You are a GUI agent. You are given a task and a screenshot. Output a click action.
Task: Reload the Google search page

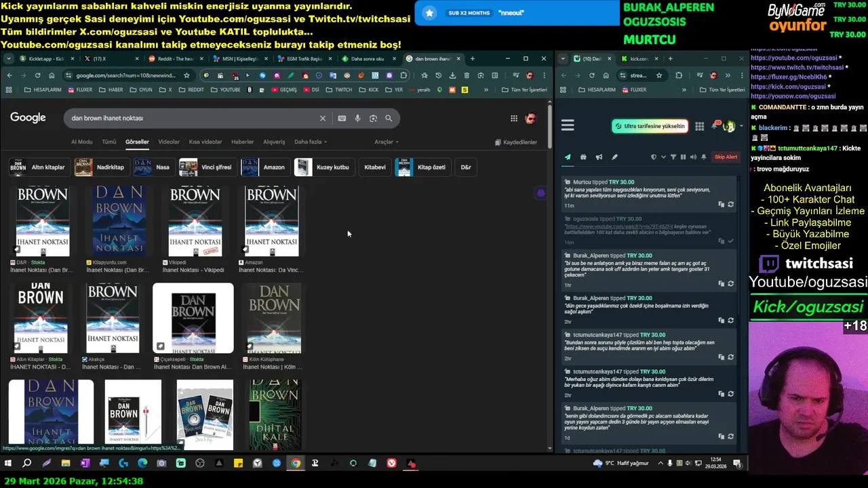[37, 75]
